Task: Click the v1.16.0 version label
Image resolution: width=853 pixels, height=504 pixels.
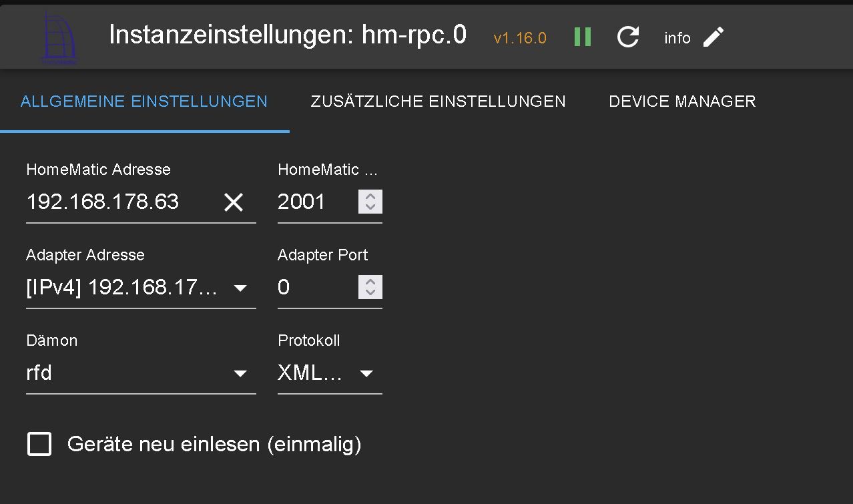Action: tap(519, 38)
